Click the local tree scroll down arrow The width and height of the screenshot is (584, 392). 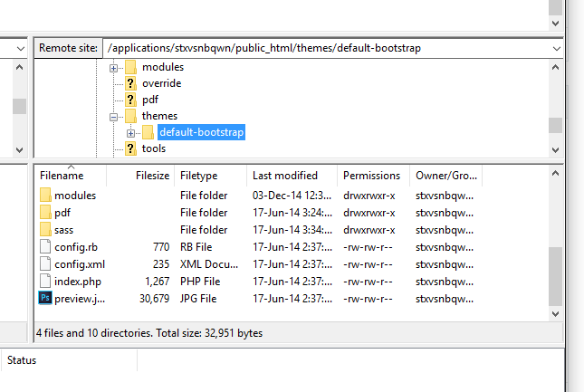click(19, 150)
